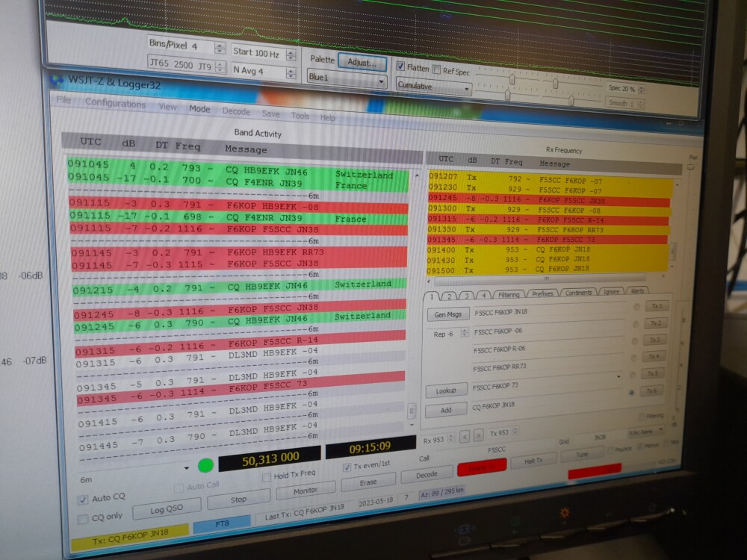Viewport: 747px width, 560px height.
Task: Click the Rx 953 frequency spinner arrows
Action: (x=450, y=438)
